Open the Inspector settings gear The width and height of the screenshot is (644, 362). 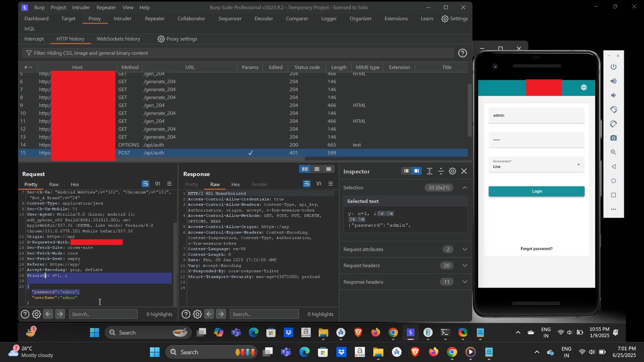[452, 171]
